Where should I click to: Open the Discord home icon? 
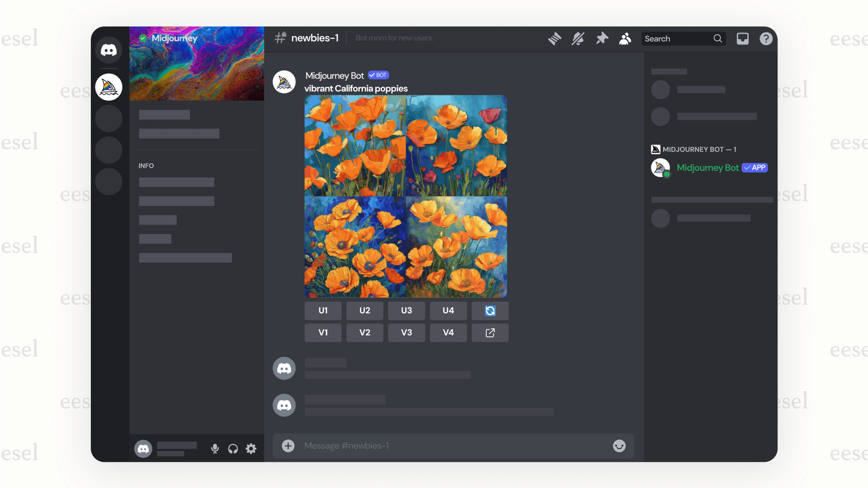pyautogui.click(x=109, y=50)
